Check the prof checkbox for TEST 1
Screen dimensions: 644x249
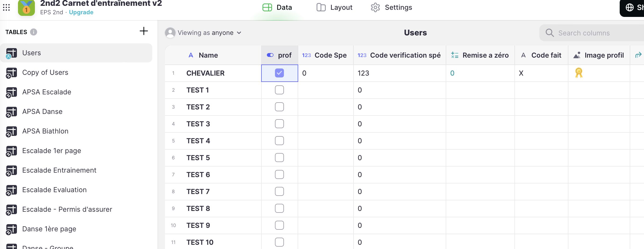[279, 90]
